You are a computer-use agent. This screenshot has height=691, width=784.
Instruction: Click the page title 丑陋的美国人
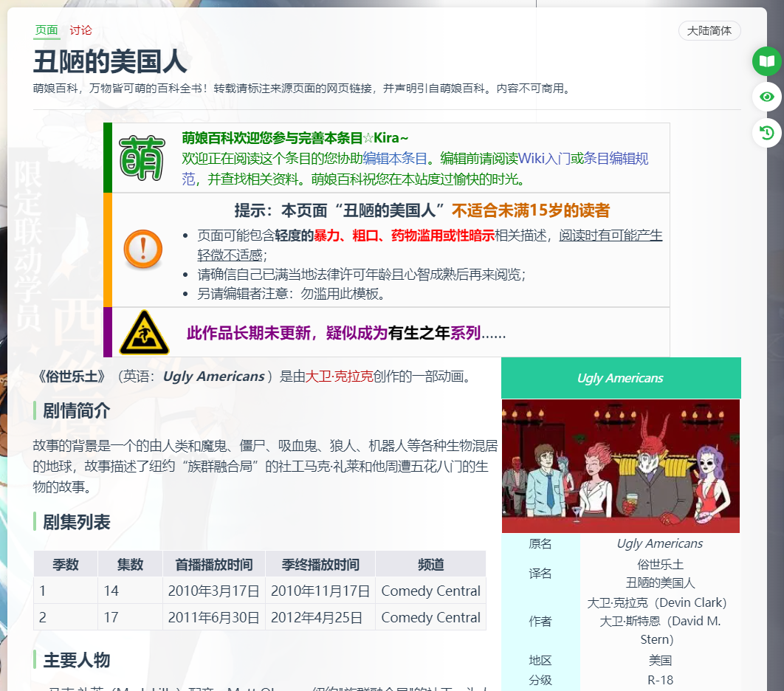tap(110, 61)
